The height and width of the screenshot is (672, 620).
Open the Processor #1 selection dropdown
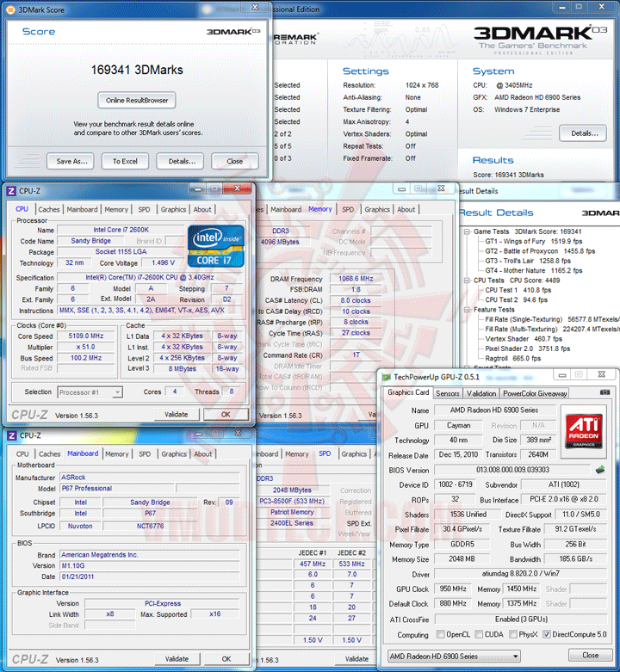click(x=90, y=392)
